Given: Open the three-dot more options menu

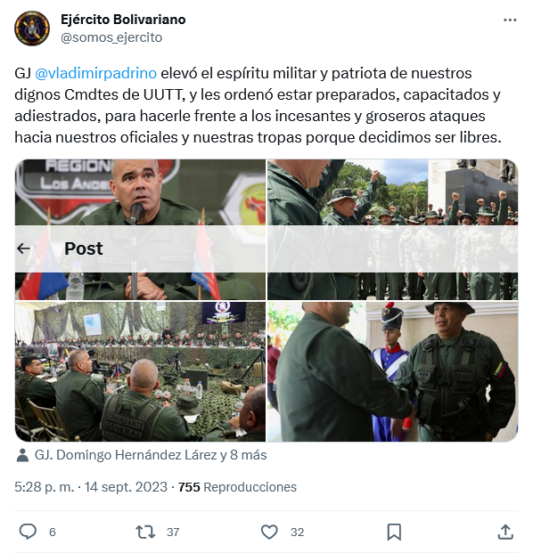Looking at the screenshot, I should click(510, 20).
